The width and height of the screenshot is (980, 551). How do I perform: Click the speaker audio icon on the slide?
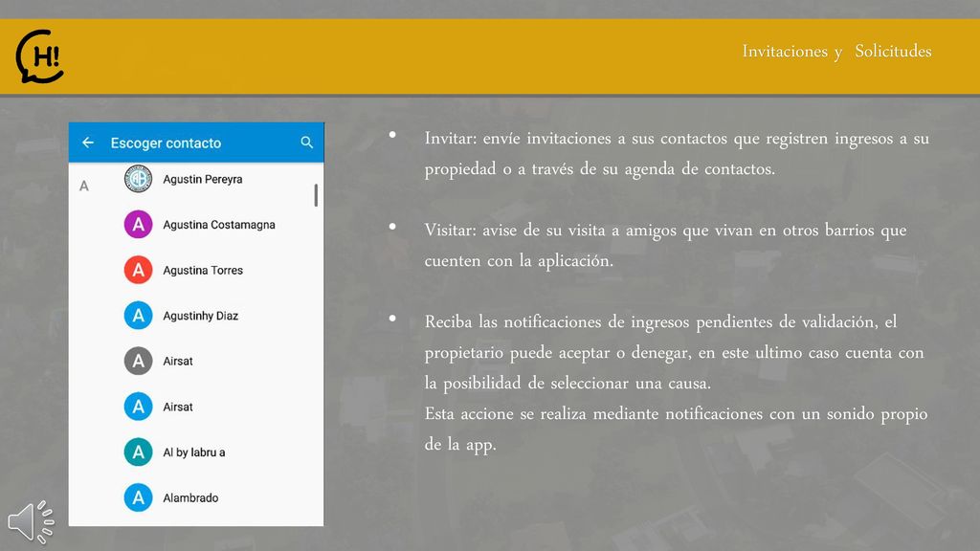click(32, 521)
